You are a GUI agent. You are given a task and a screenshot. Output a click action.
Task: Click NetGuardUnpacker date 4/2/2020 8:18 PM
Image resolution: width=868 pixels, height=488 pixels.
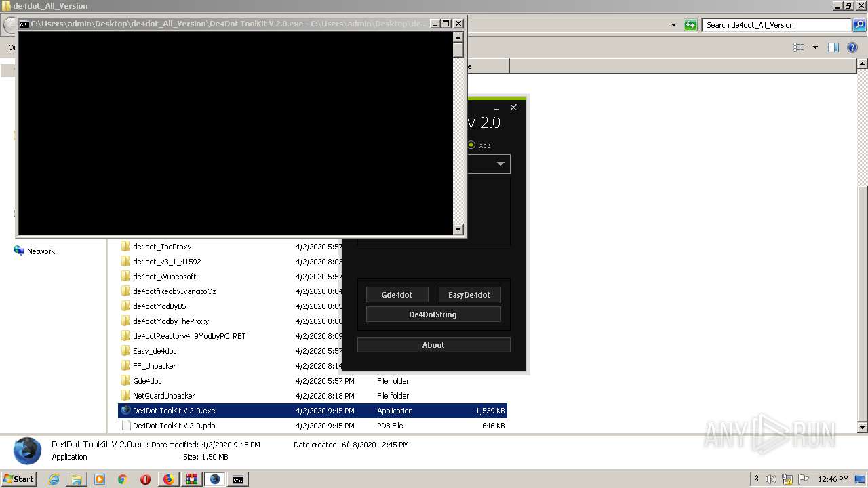(x=325, y=396)
